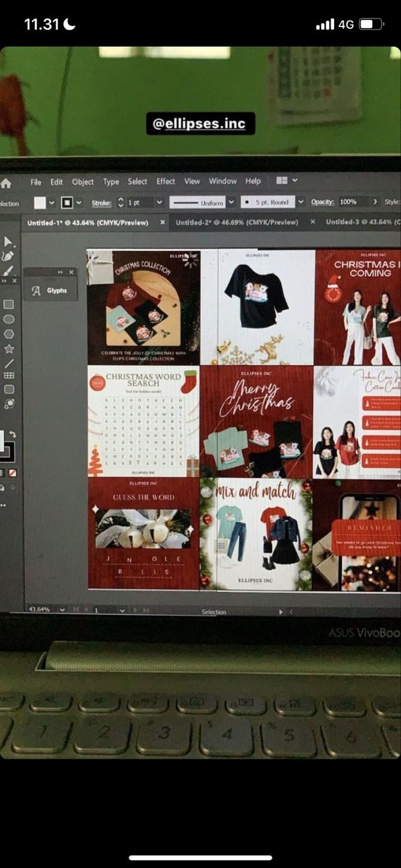401x868 pixels.
Task: Open the 5 pt. Round brush dropdown
Action: pyautogui.click(x=300, y=202)
